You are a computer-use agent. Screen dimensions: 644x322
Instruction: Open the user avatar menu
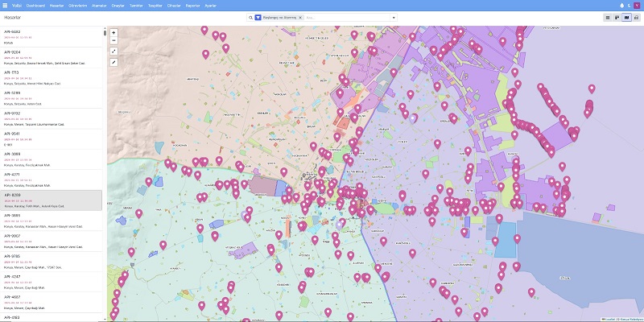(638, 5)
